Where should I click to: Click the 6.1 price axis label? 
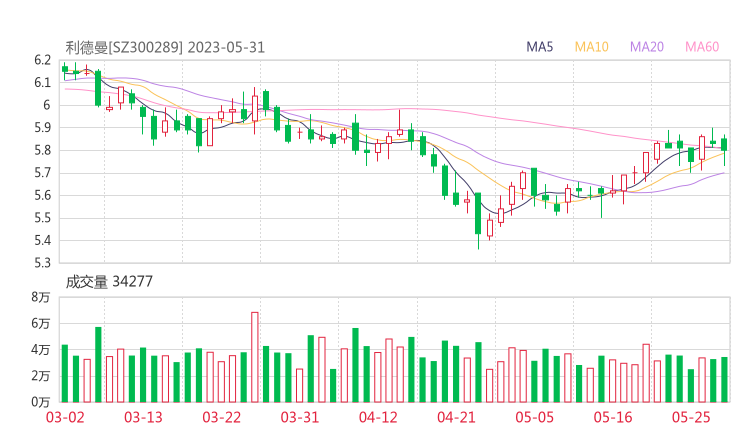pos(42,83)
